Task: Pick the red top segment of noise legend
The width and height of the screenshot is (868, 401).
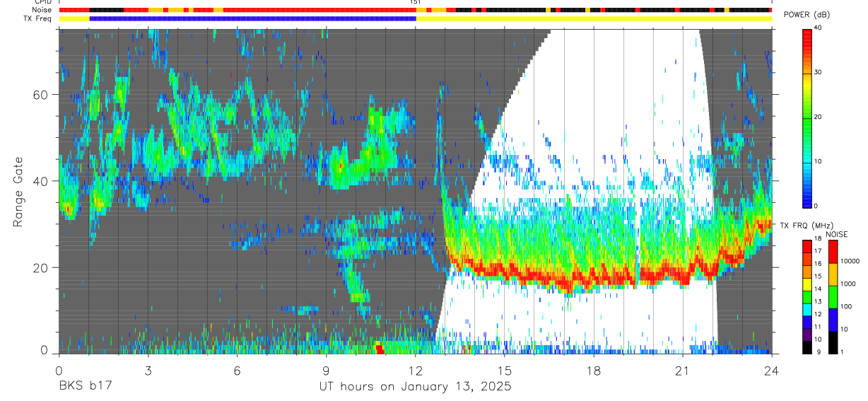Action: [832, 252]
